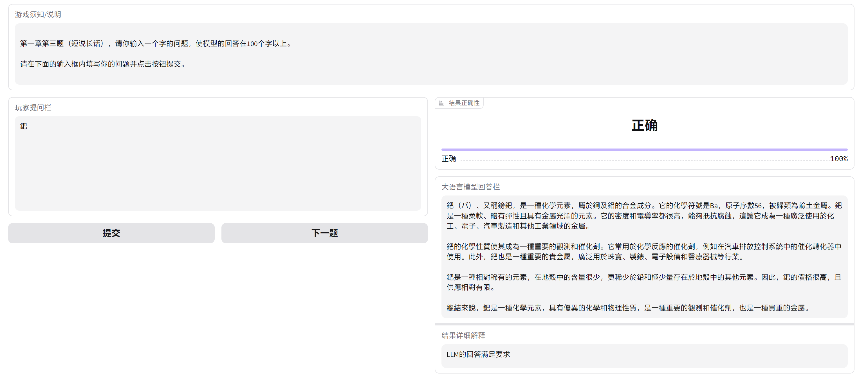The height and width of the screenshot is (380, 868).
Task: Click the LLM的回答满足要求 explanation text
Action: tap(478, 354)
